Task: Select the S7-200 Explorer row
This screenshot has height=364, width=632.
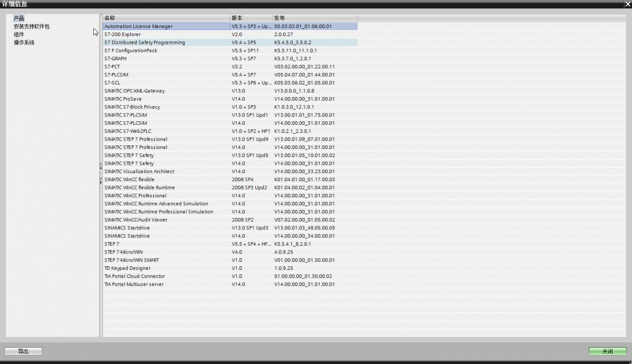Action: point(230,35)
